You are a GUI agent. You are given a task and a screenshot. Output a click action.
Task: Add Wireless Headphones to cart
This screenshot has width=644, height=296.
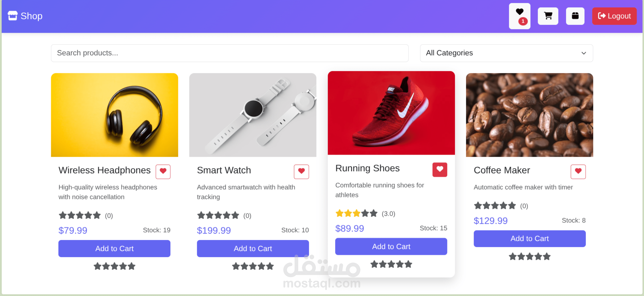[x=114, y=248]
